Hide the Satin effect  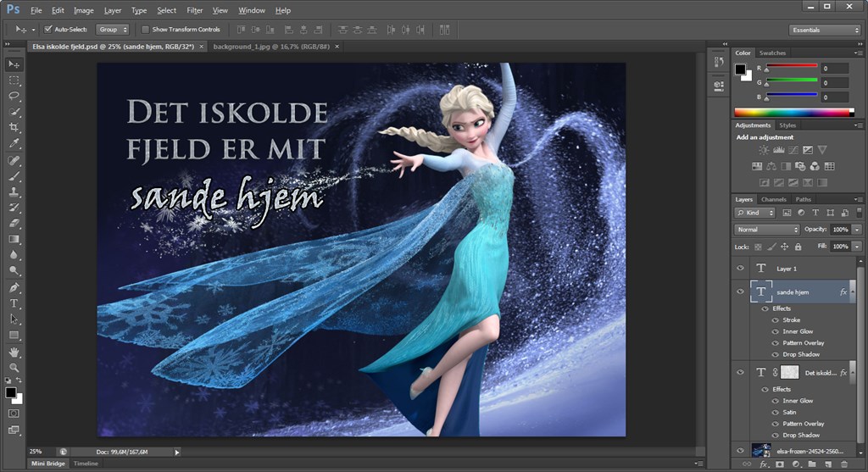click(776, 412)
